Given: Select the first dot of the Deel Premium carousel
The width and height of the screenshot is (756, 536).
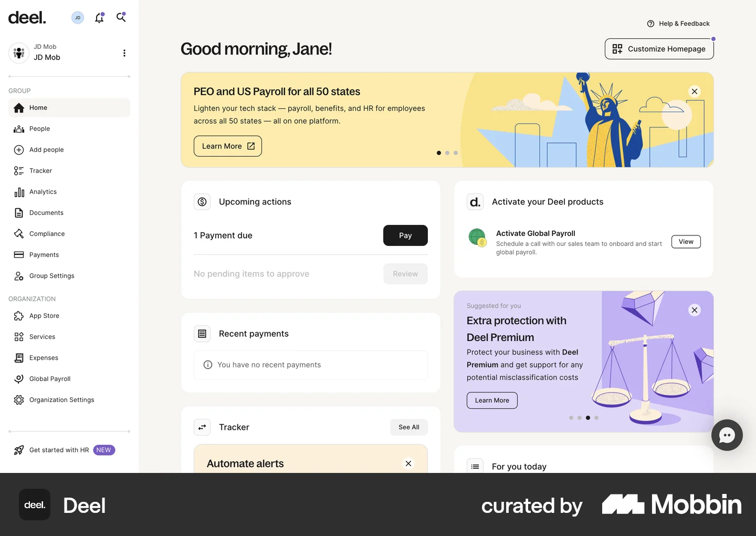Looking at the screenshot, I should point(571,418).
